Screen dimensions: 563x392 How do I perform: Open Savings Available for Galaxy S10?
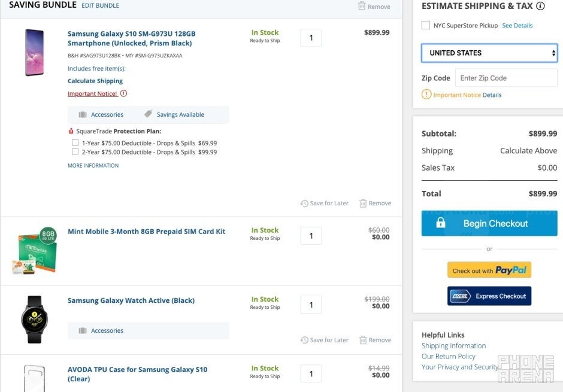180,115
